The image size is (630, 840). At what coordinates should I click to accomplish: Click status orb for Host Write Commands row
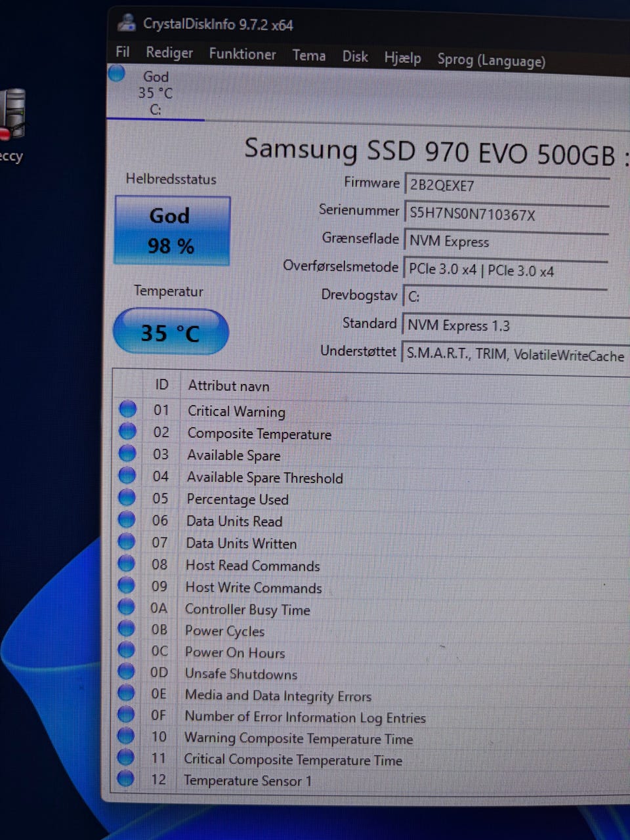pos(126,585)
